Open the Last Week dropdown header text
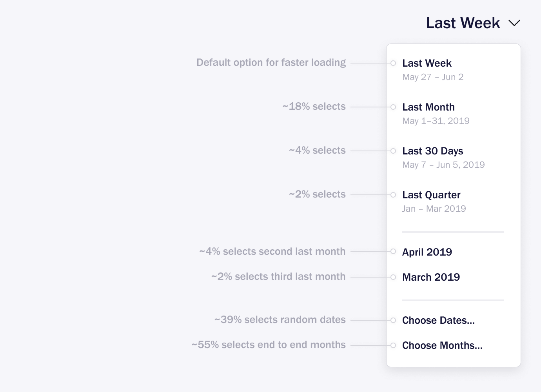This screenshot has width=541, height=392. pos(463,23)
